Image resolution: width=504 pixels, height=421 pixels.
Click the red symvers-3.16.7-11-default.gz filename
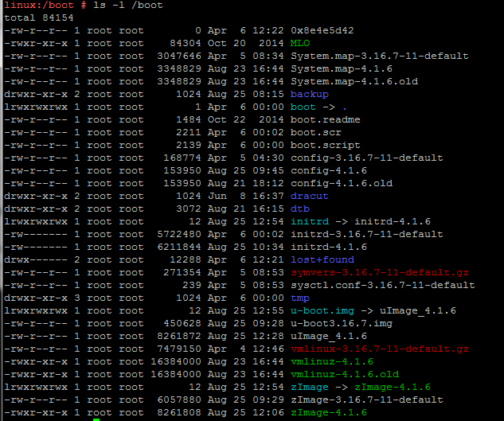point(380,272)
